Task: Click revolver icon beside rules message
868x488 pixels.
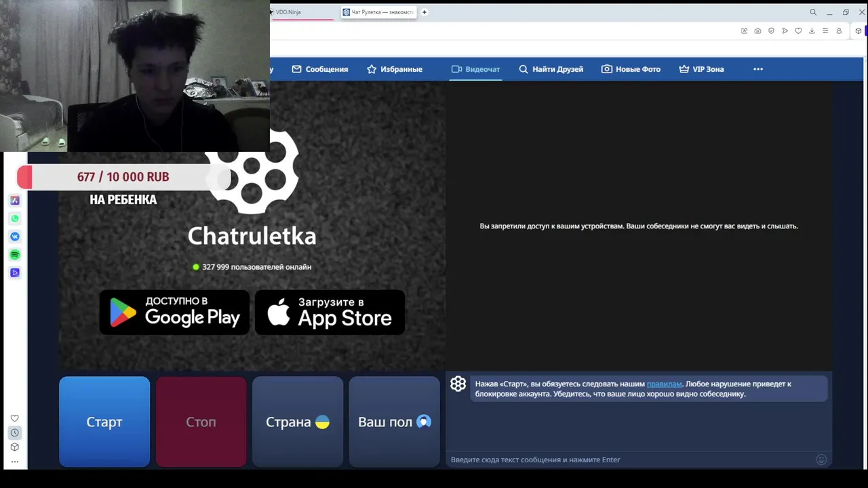Action: pyautogui.click(x=458, y=384)
